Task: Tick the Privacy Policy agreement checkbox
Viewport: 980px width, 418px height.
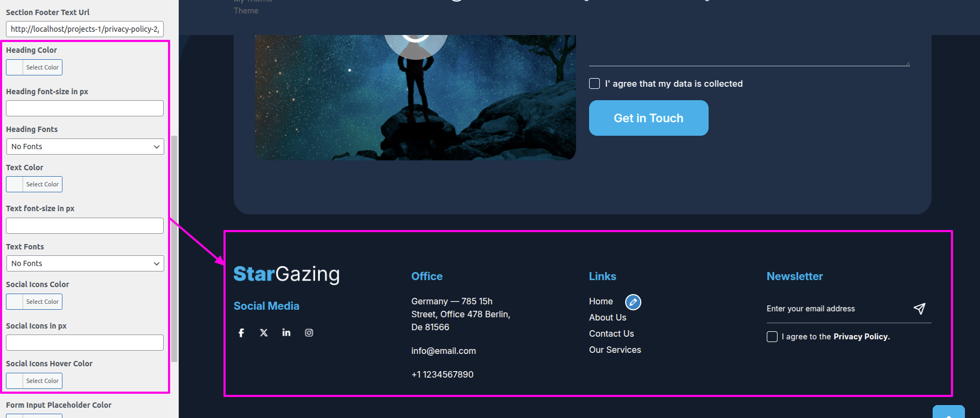Action: (772, 337)
